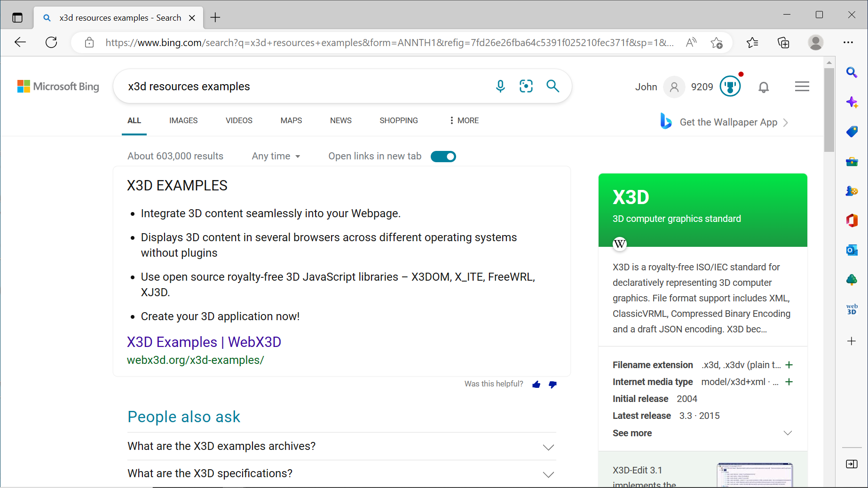Open Get the Wallpaper App link
868x488 pixels.
pyautogui.click(x=724, y=122)
